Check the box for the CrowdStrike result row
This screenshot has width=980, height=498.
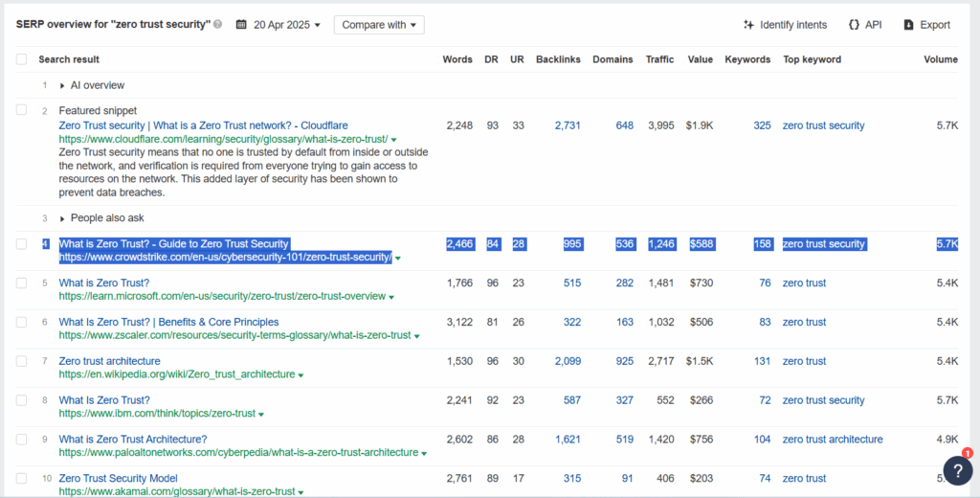22,244
